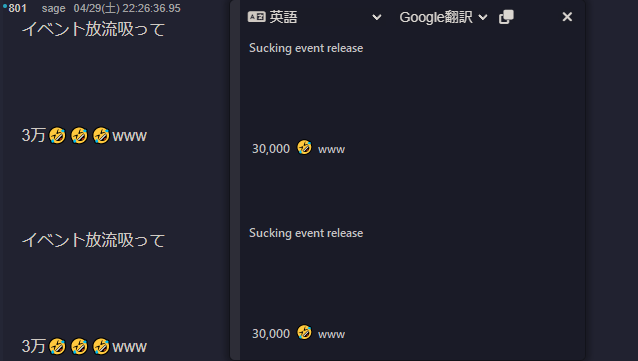Expand the chevron right of 英語
Viewport: 638px width, 361px height.
[377, 17]
